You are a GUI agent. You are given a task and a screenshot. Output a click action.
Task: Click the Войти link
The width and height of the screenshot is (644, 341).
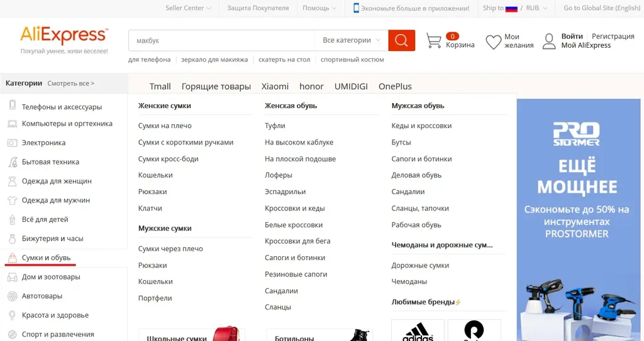click(572, 36)
